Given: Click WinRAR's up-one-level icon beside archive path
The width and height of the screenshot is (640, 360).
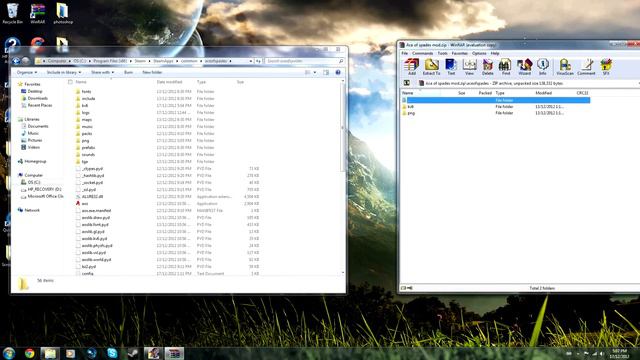Looking at the screenshot, I should pos(407,83).
